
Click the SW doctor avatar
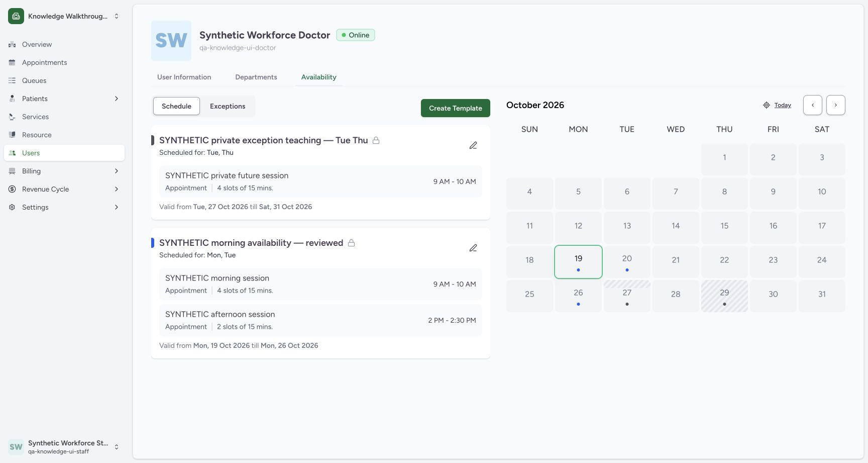point(171,41)
